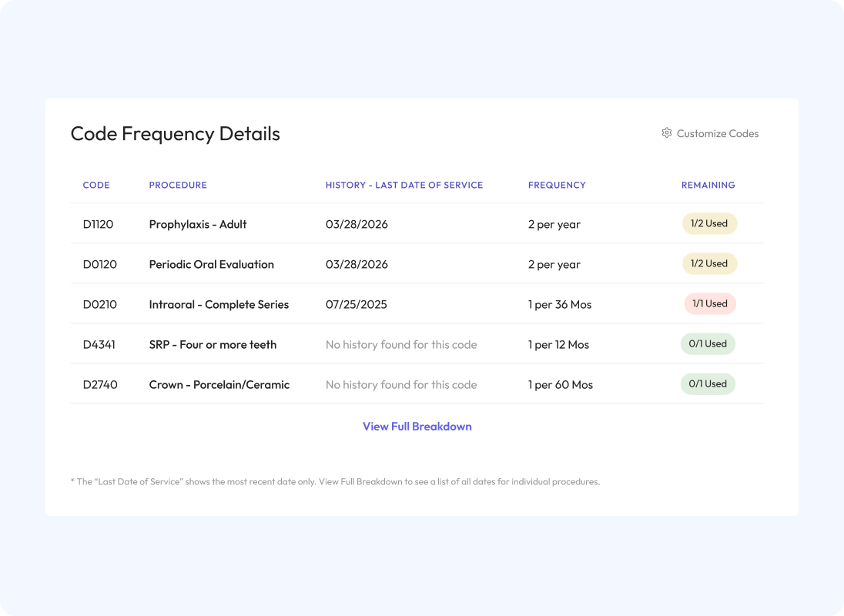Select code D2740 cell
Screen dimensions: 844x616
click(100, 385)
